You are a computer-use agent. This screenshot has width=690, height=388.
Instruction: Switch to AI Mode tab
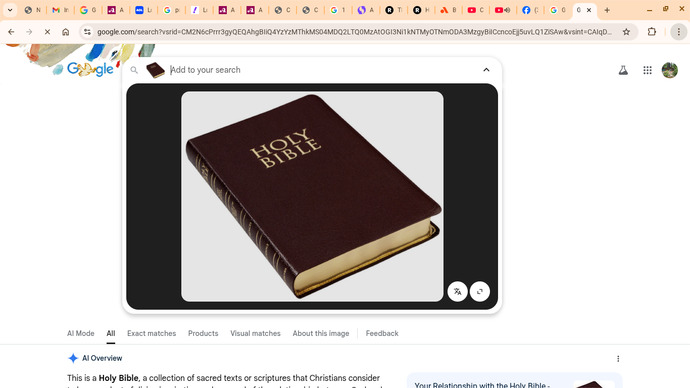coord(81,333)
